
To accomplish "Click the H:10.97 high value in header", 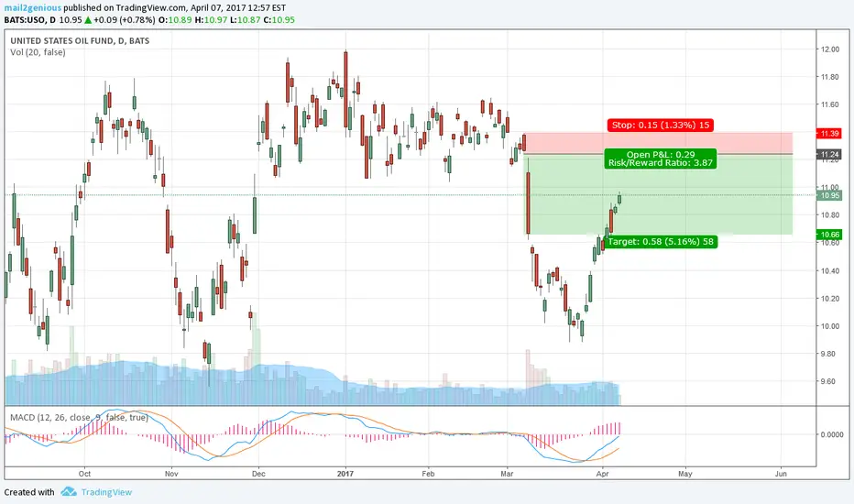I will coord(212,20).
